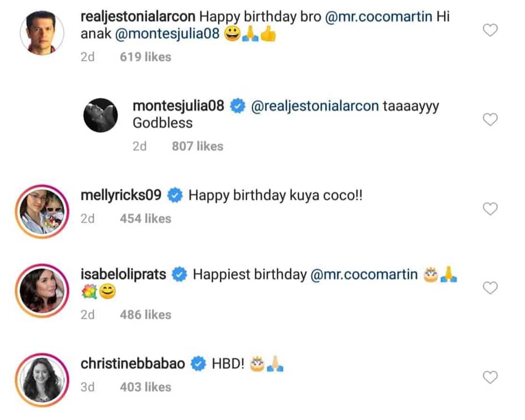
Task: Tap heart on mellyricks09's comment
Action: click(x=490, y=209)
